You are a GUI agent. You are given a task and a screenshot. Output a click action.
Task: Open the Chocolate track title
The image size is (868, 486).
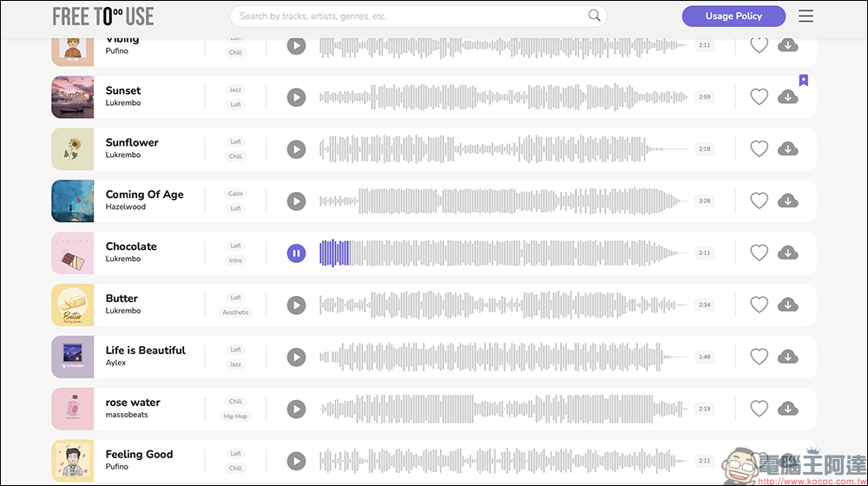coord(131,246)
